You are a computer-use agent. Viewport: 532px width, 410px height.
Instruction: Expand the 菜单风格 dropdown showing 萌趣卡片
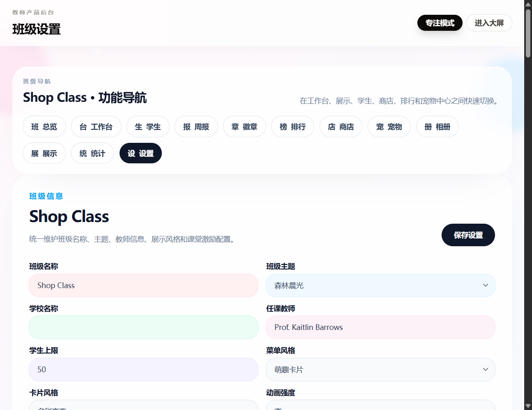point(380,369)
